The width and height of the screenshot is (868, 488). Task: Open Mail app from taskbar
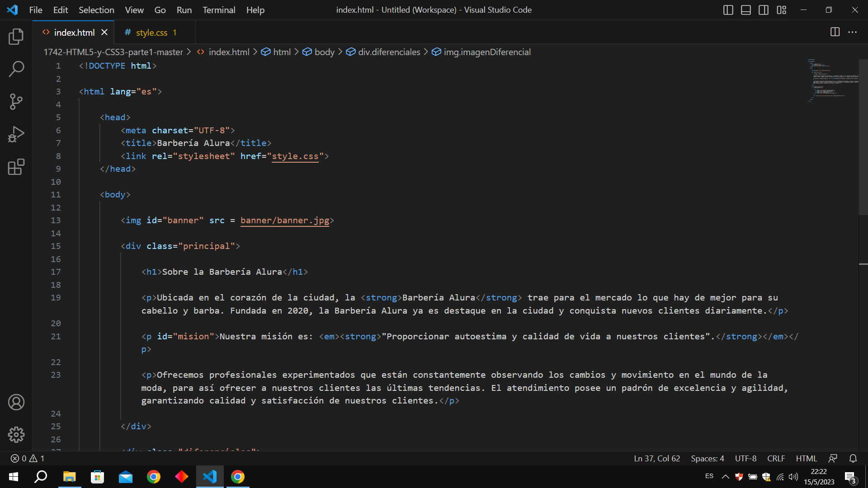pyautogui.click(x=125, y=477)
